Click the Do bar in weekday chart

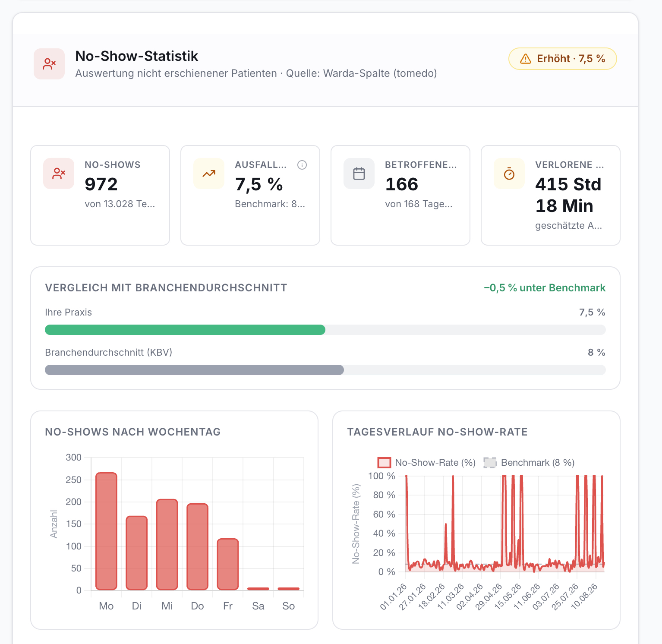pos(197,547)
